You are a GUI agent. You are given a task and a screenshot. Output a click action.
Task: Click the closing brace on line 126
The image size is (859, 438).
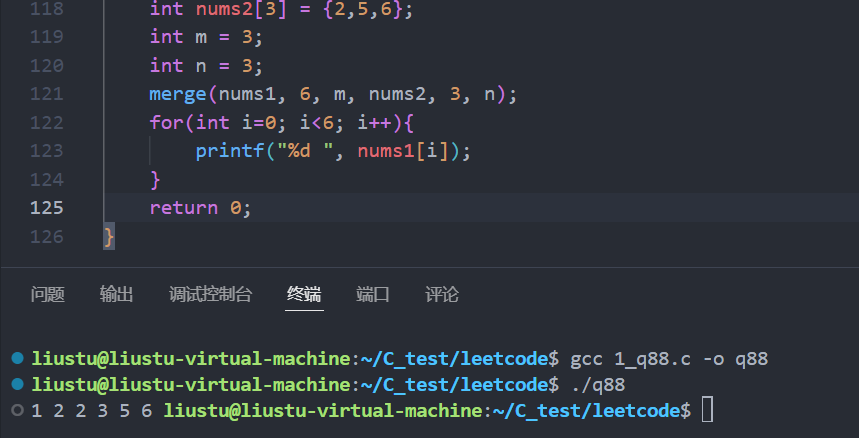[109, 237]
